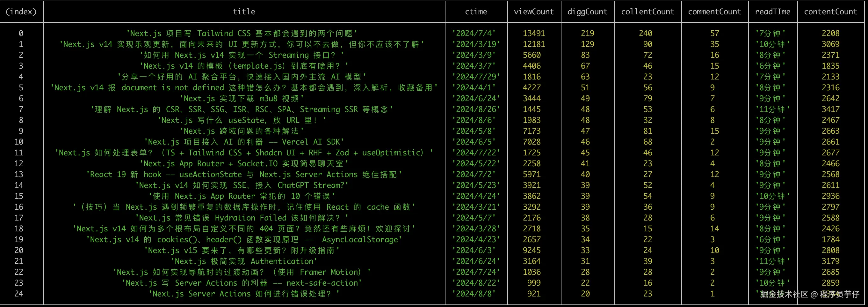
Task: Select title 'Next.js v15 要来了' row
Action: coord(242,250)
